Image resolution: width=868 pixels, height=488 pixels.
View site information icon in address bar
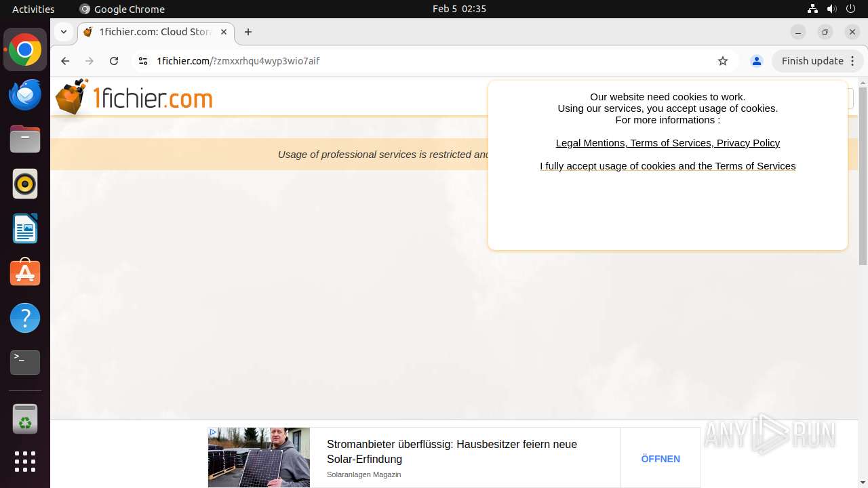(x=142, y=61)
